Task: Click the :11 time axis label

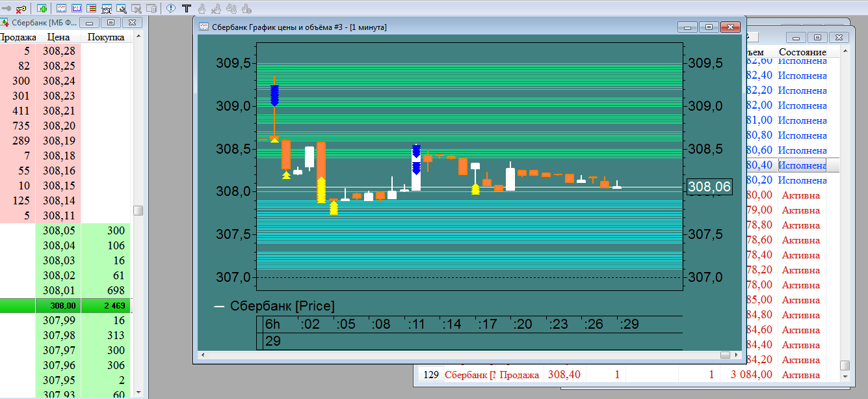Action: point(416,324)
